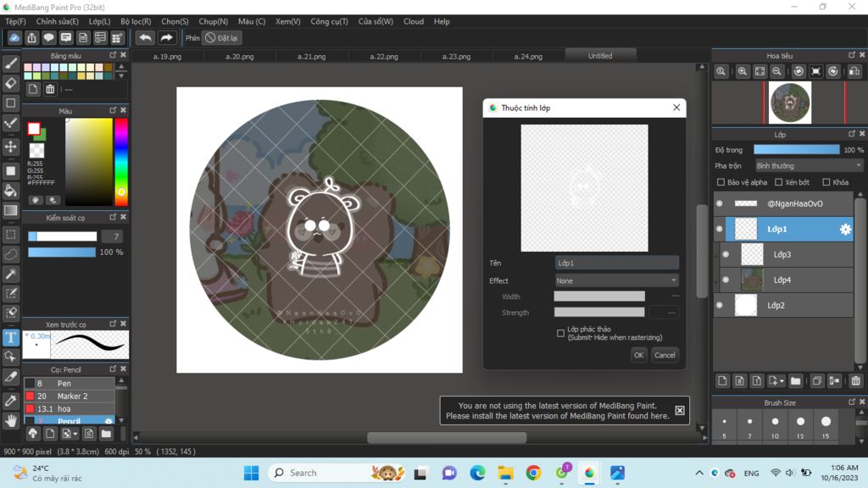868x488 pixels.
Task: Switch to a.22.png tab
Action: tap(384, 56)
